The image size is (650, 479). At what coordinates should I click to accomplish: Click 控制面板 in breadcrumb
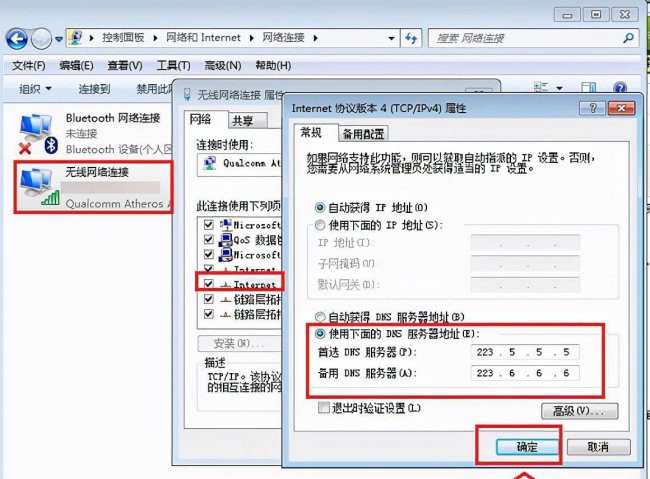pyautogui.click(x=124, y=38)
